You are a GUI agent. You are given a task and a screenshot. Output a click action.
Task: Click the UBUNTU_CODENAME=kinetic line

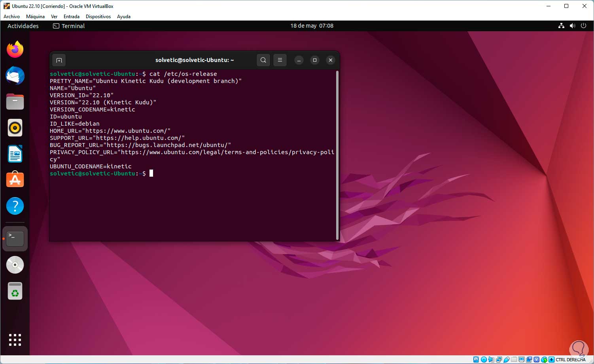coord(91,166)
